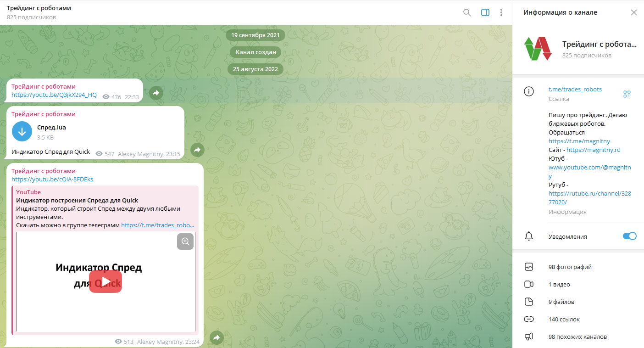Click the channel avatar logo
The image size is (644, 348).
pyautogui.click(x=538, y=49)
